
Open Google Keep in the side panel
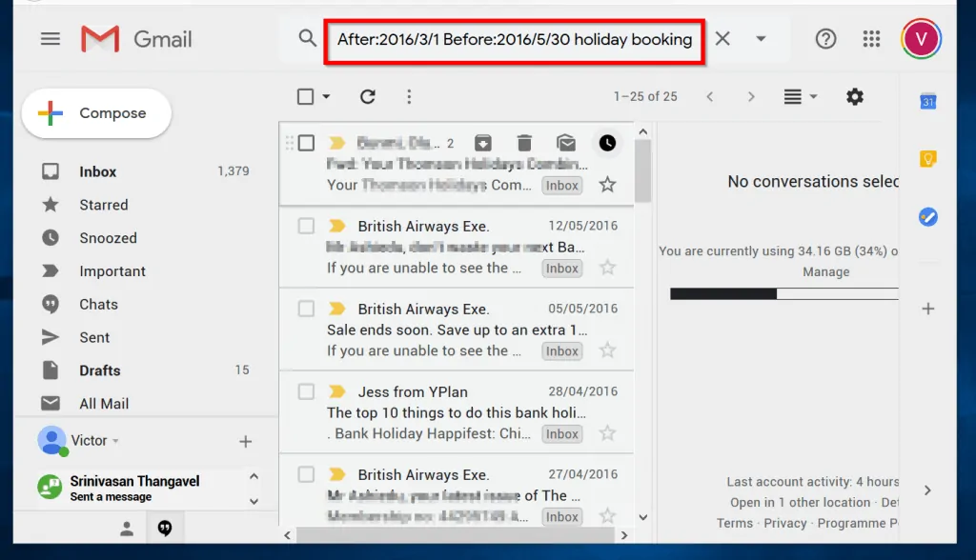928,158
